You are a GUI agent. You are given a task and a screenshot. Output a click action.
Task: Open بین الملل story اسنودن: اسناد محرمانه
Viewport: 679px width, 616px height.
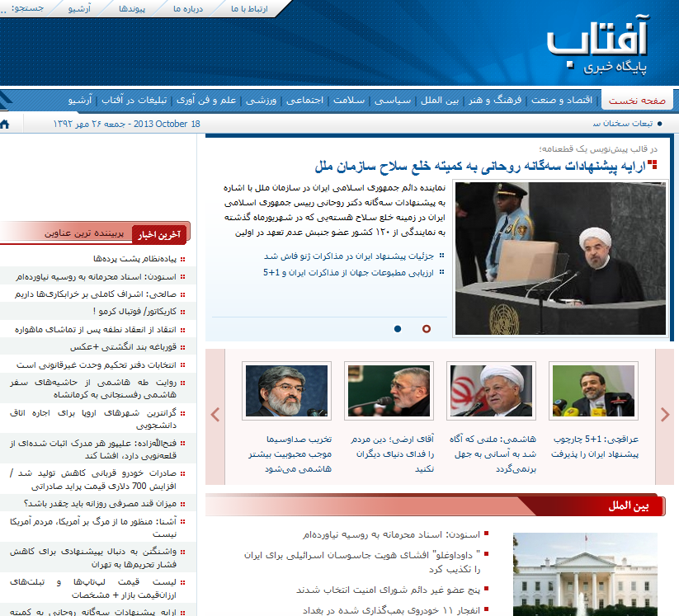tap(391, 535)
